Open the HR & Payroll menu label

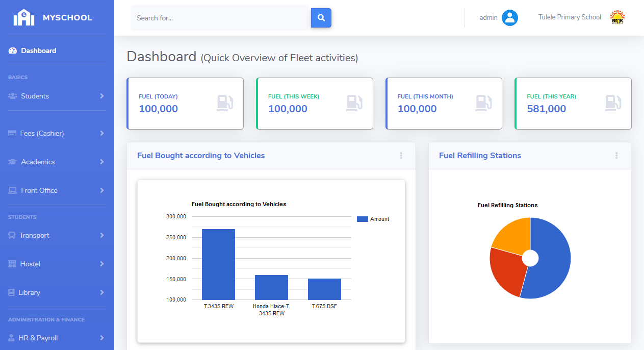pyautogui.click(x=38, y=338)
